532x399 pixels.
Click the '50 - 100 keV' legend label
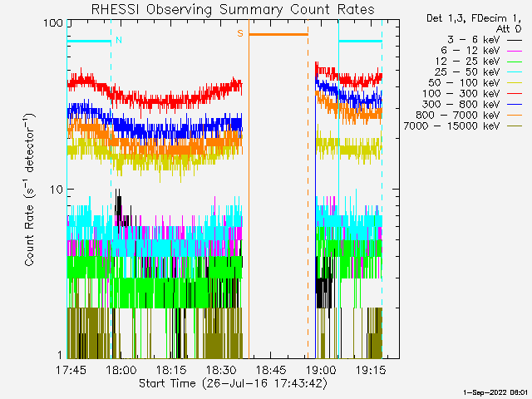464,83
